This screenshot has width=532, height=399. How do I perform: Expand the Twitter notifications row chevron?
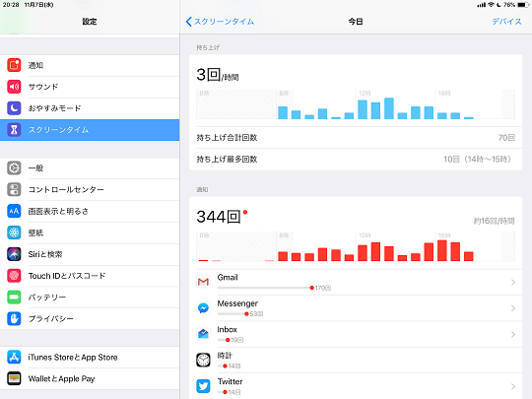click(513, 386)
